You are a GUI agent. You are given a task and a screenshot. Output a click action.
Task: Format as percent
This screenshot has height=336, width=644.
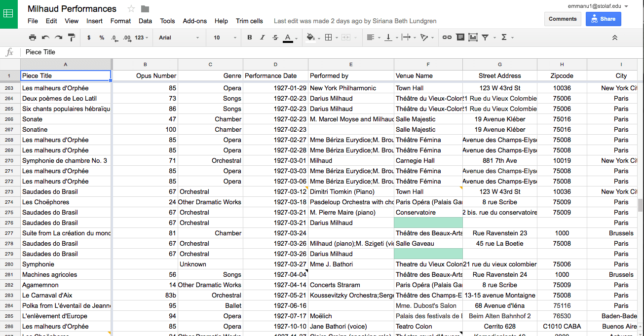tap(102, 37)
